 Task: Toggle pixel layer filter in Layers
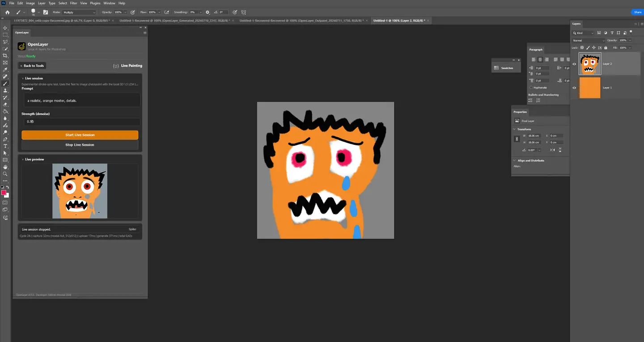(x=600, y=33)
